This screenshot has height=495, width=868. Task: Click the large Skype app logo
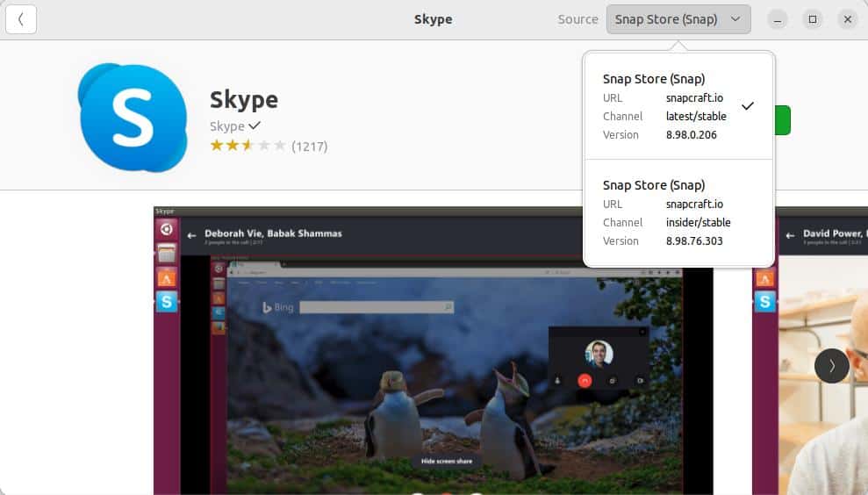[133, 118]
